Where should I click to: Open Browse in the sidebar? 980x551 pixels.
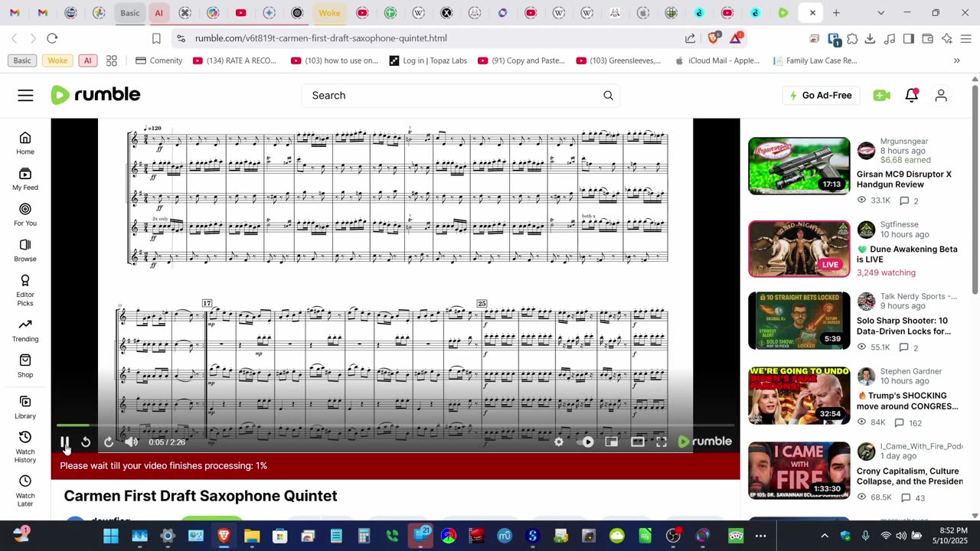(25, 251)
